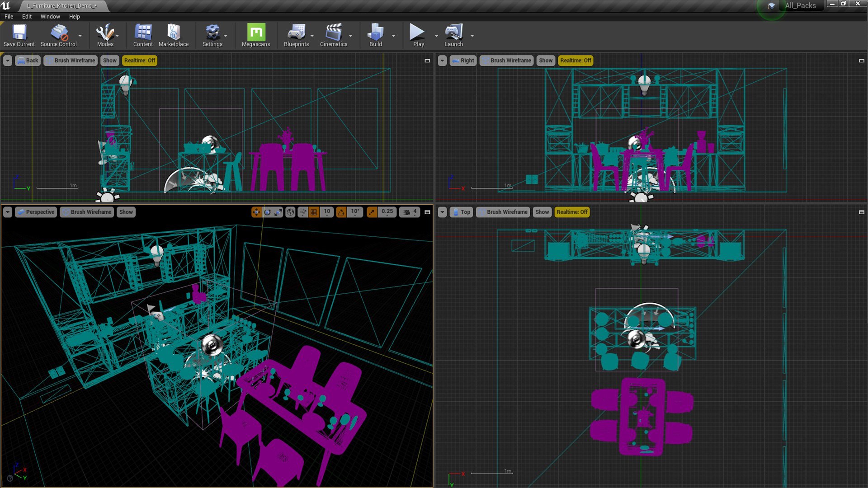Open the Edit menu
The image size is (868, 488).
[x=27, y=16]
